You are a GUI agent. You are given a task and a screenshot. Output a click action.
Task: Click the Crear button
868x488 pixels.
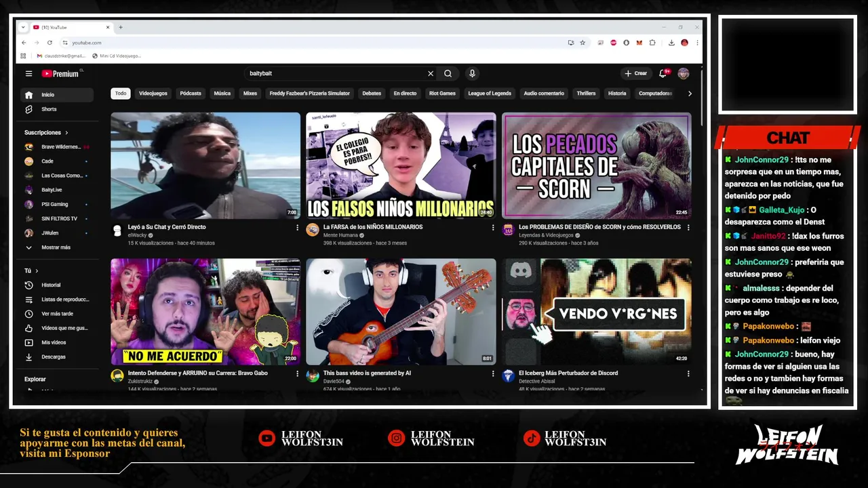point(636,73)
